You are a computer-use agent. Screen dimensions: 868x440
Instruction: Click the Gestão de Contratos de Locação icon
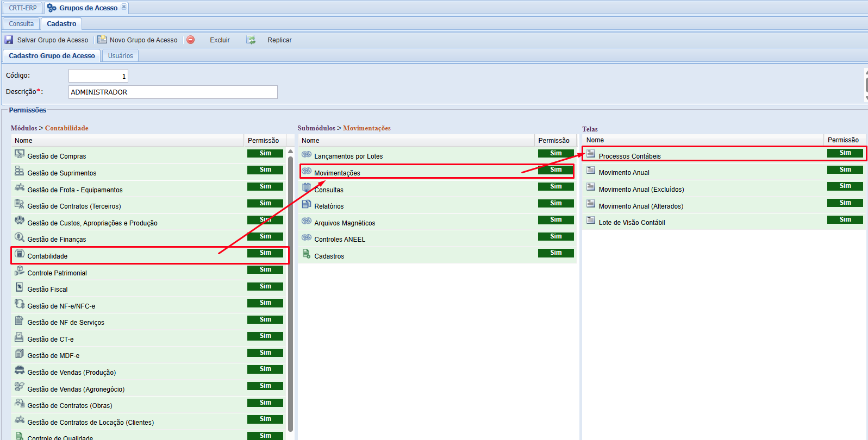point(20,420)
